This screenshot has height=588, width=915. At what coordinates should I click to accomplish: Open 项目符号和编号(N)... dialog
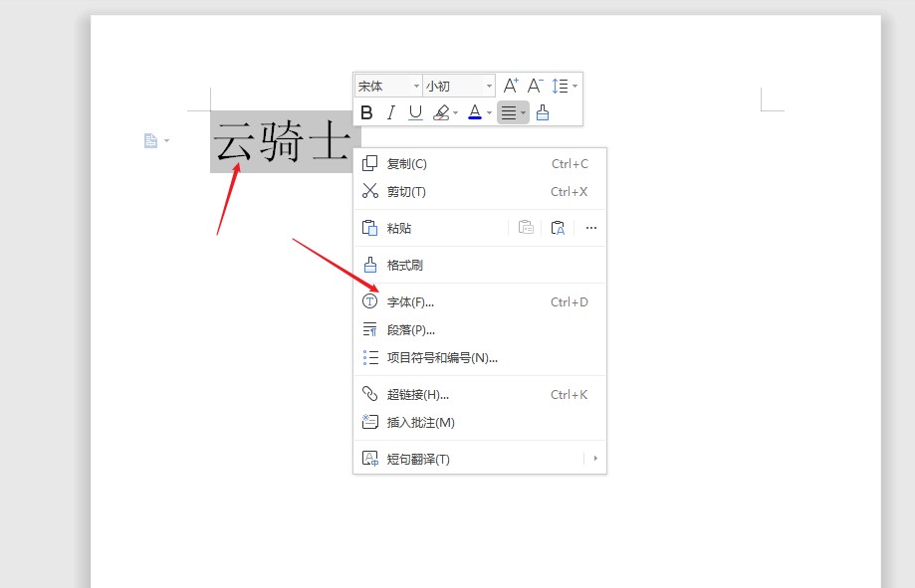tap(480, 357)
